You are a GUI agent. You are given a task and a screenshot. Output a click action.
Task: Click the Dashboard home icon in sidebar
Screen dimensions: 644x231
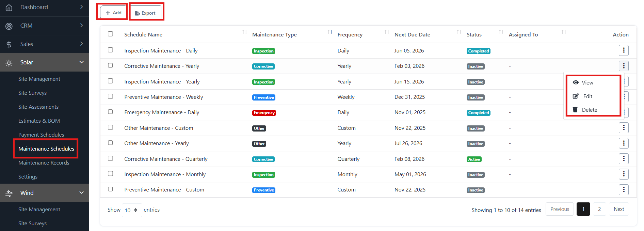9,7
